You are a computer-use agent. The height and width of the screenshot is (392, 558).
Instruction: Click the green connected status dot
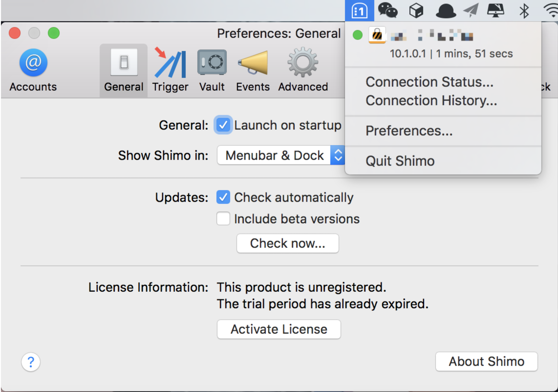coord(357,35)
